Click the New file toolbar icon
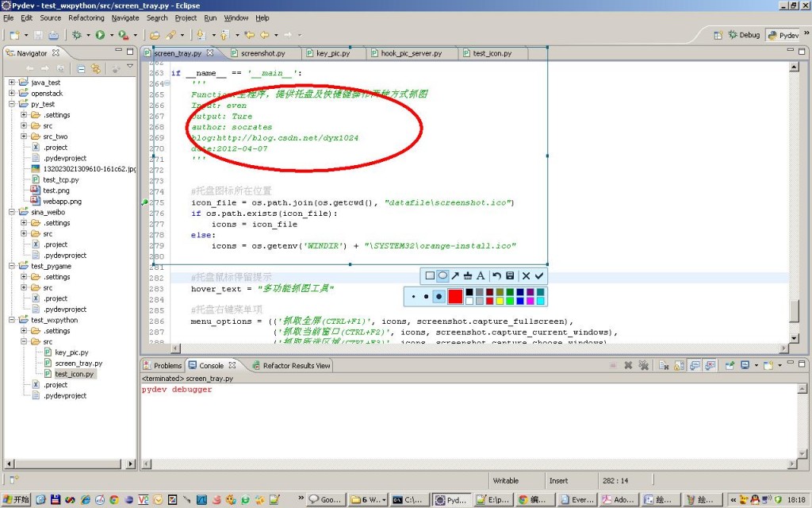 point(14,35)
